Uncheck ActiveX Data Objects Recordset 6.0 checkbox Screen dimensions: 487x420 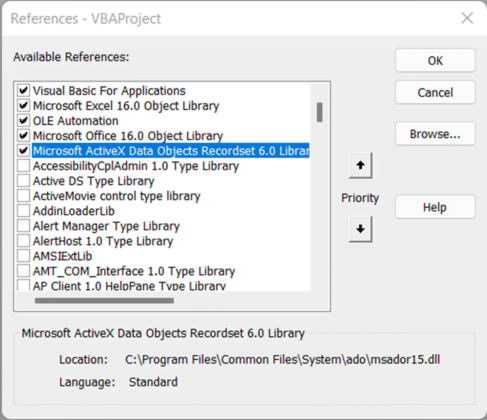(23, 151)
